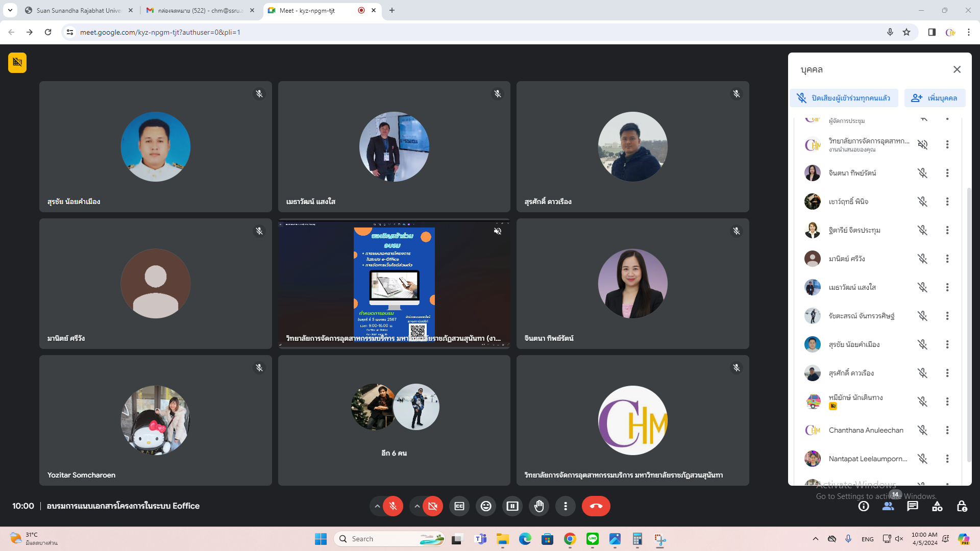Expand audio settings arrow beside microphone
Screen dimensions: 980x551
(377, 506)
